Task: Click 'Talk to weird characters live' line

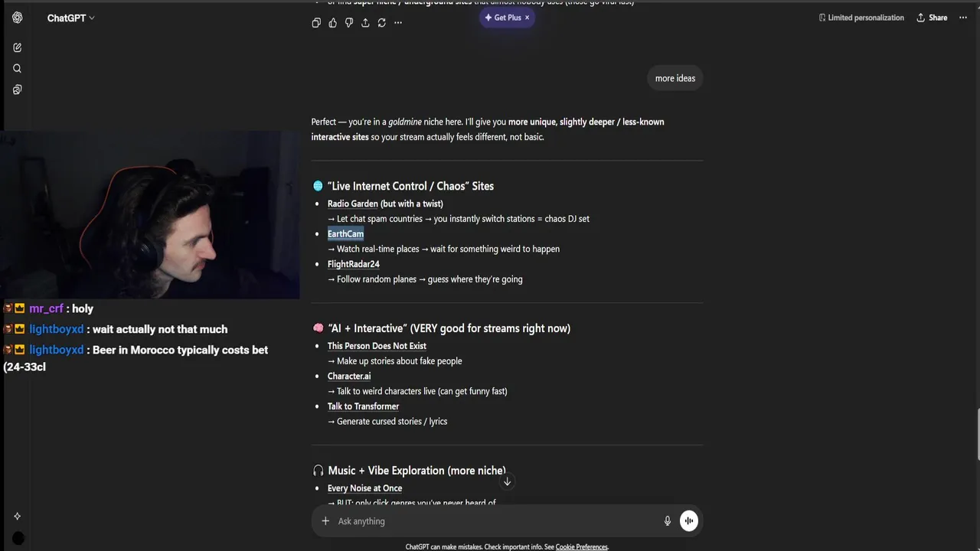Action: tap(417, 391)
